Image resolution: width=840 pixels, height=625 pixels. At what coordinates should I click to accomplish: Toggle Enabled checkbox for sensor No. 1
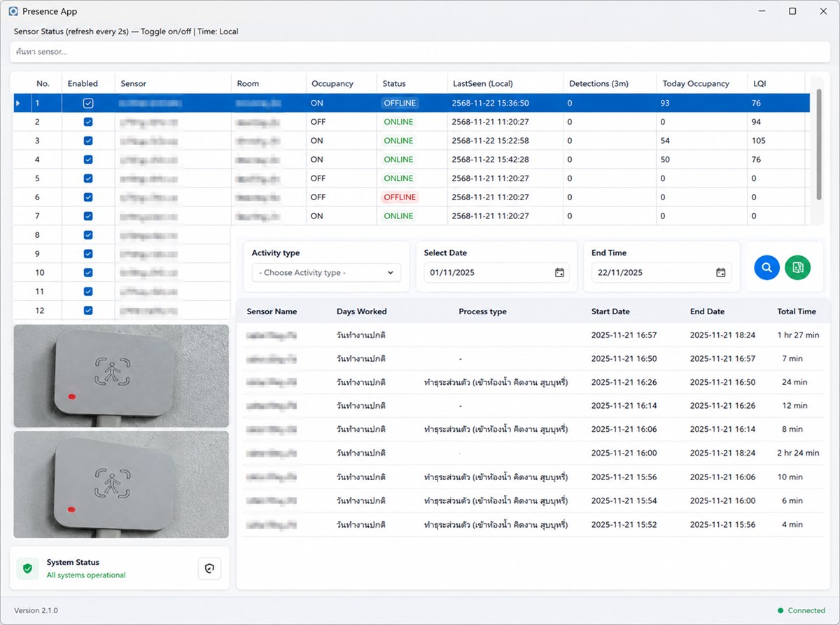(87, 103)
